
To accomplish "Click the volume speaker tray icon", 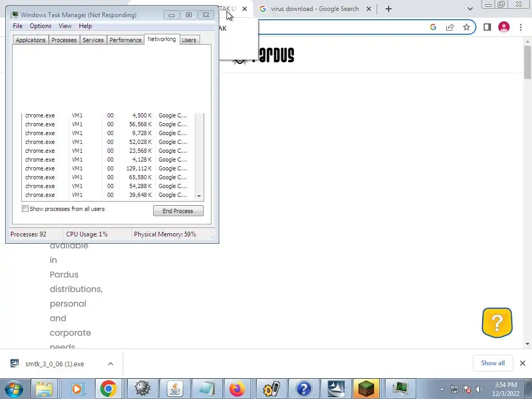I will [x=480, y=389].
